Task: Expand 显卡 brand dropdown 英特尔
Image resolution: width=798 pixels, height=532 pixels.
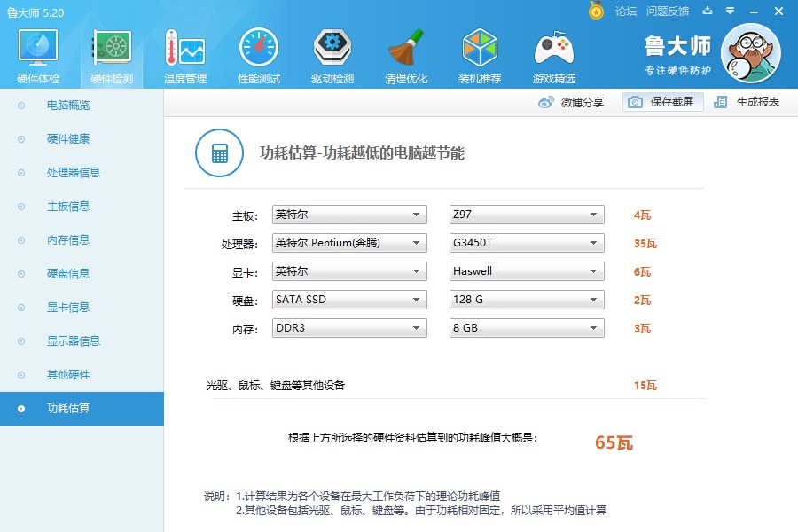Action: point(349,271)
